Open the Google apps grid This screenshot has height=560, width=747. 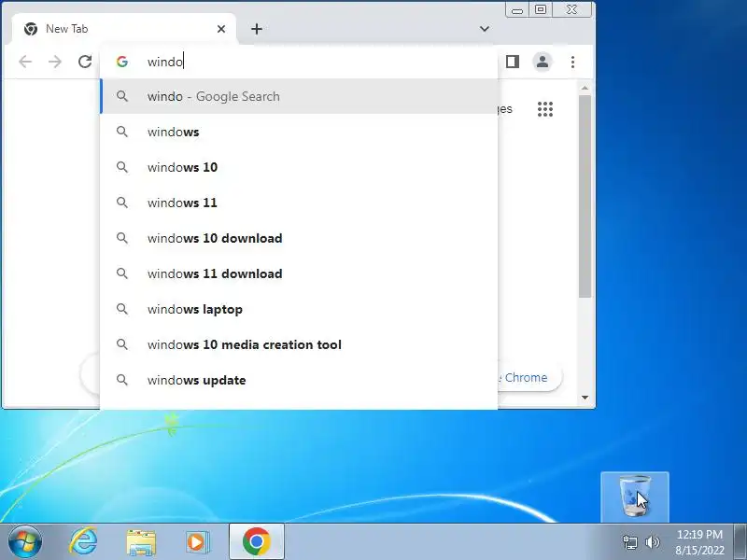(x=545, y=109)
